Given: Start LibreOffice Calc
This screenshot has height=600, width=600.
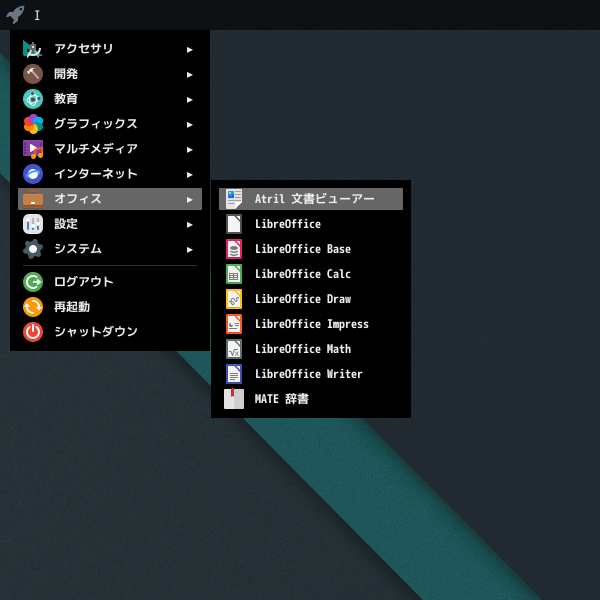Looking at the screenshot, I should pyautogui.click(x=311, y=274).
